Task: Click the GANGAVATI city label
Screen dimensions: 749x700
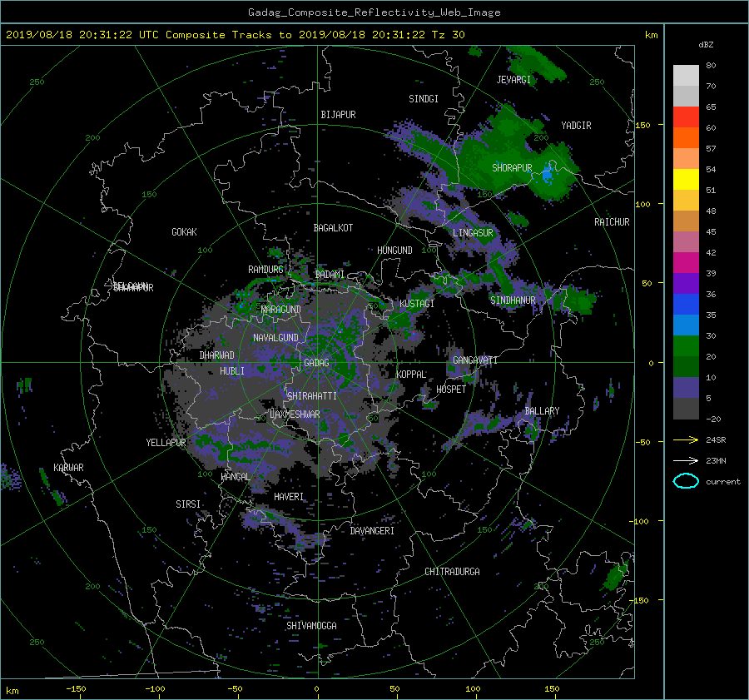Action: point(475,360)
